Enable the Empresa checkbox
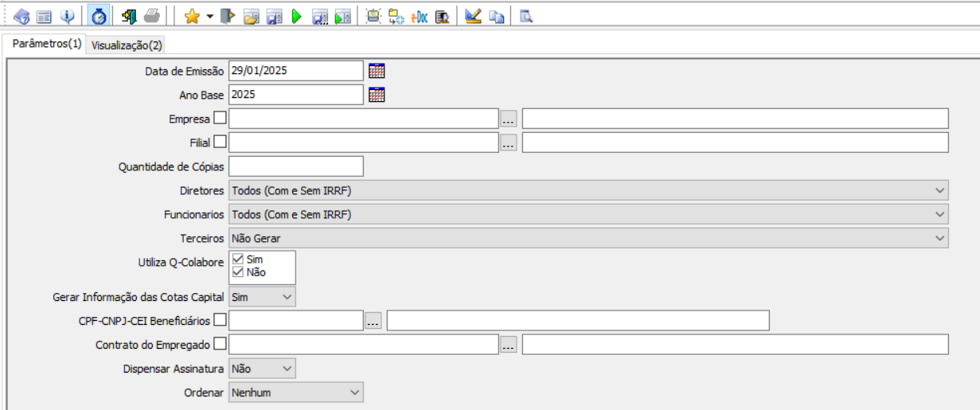Screen dimensions: 980x410 point(221,118)
